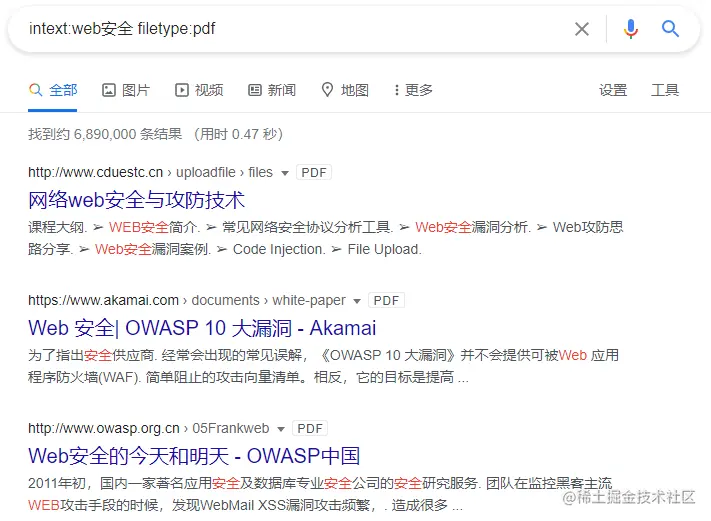
Task: Submit search with magnifier icon
Action: [670, 29]
